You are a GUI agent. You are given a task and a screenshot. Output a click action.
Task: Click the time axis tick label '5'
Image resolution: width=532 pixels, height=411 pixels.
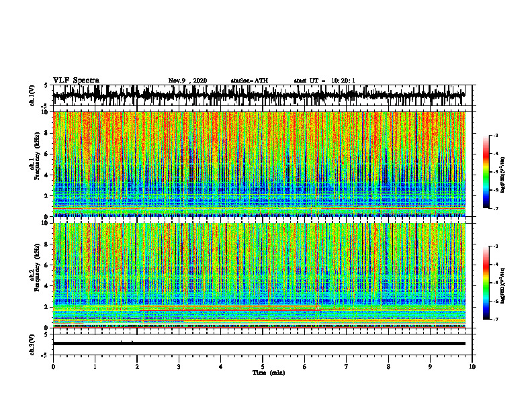click(x=263, y=367)
